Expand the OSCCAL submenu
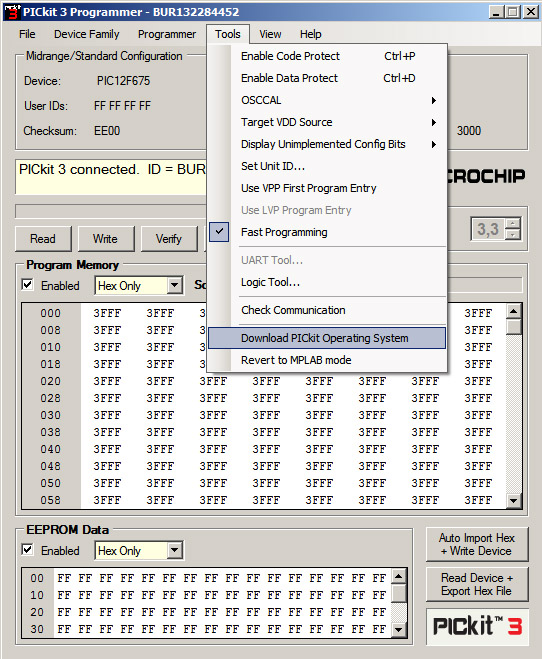The image size is (542, 659). click(x=326, y=100)
